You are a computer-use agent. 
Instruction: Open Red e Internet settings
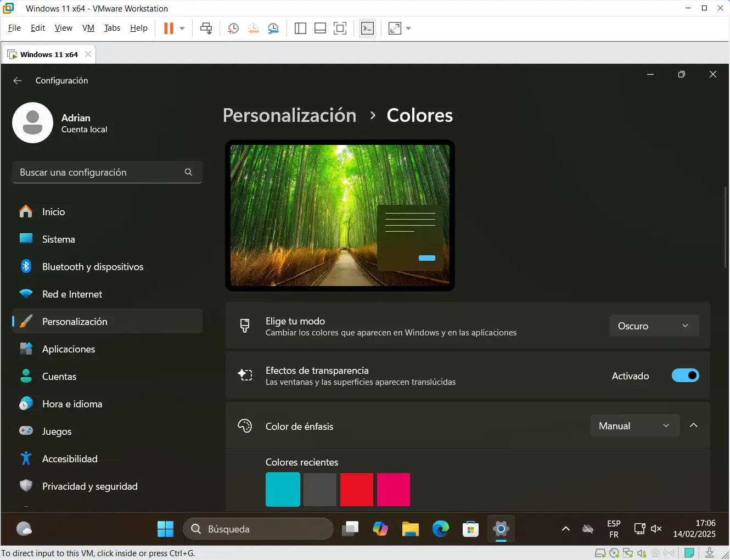(x=107, y=294)
